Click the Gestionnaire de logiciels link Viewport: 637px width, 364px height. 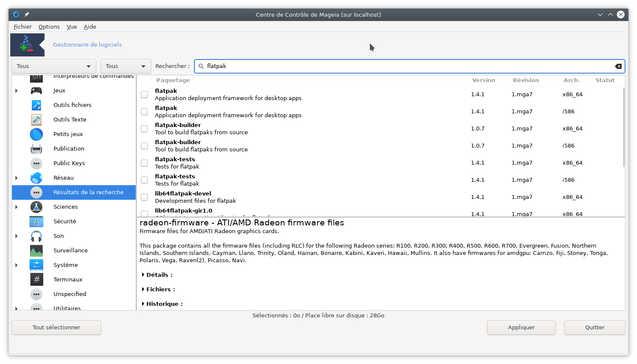87,44
